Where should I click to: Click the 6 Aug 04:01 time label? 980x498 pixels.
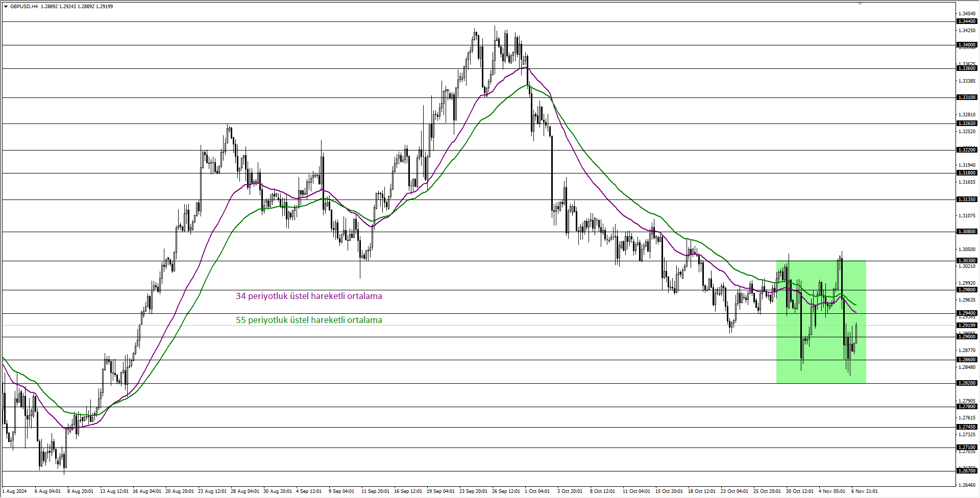47,491
